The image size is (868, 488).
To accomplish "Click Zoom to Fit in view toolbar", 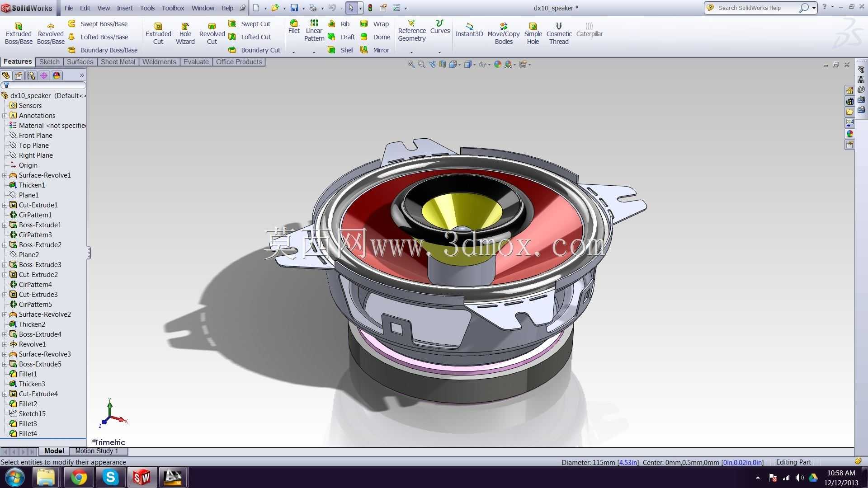I will [x=411, y=65].
